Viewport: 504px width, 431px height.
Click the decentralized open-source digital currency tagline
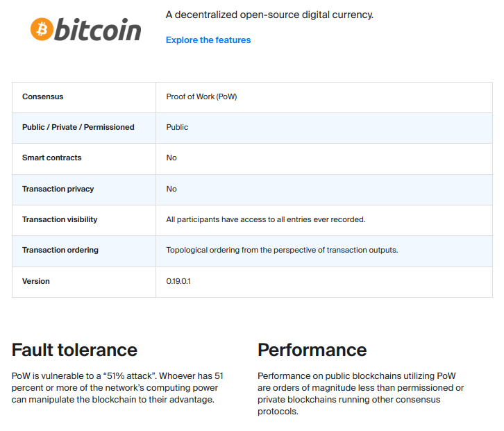269,15
